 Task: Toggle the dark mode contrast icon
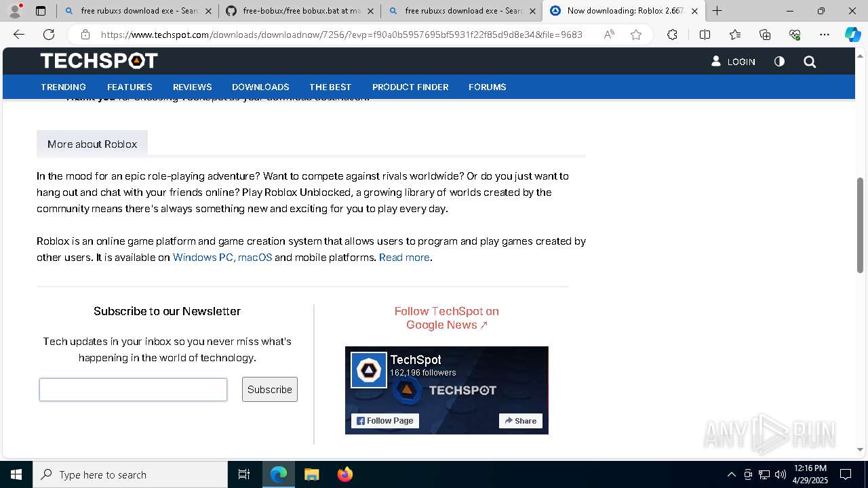779,62
